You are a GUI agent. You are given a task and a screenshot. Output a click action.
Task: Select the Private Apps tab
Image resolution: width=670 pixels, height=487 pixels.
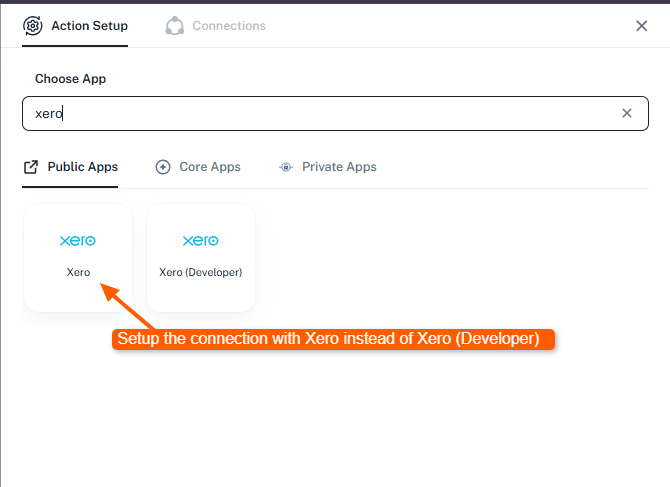pos(328,167)
